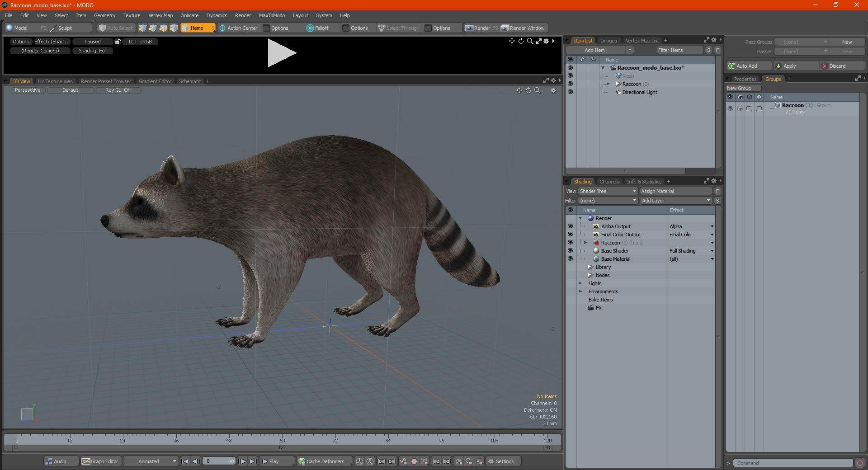Screen dimensions: 868x470
Task: Toggle visibility of Base Material layer
Action: tap(570, 259)
